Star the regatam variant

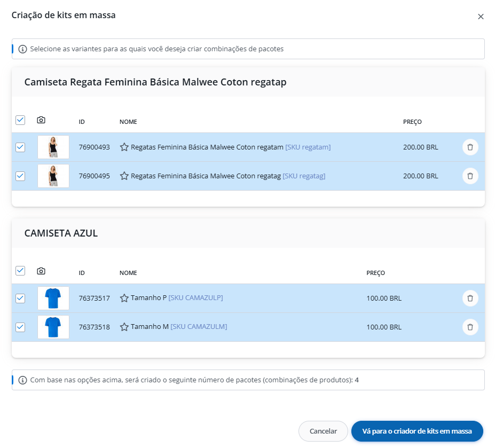pos(124,147)
